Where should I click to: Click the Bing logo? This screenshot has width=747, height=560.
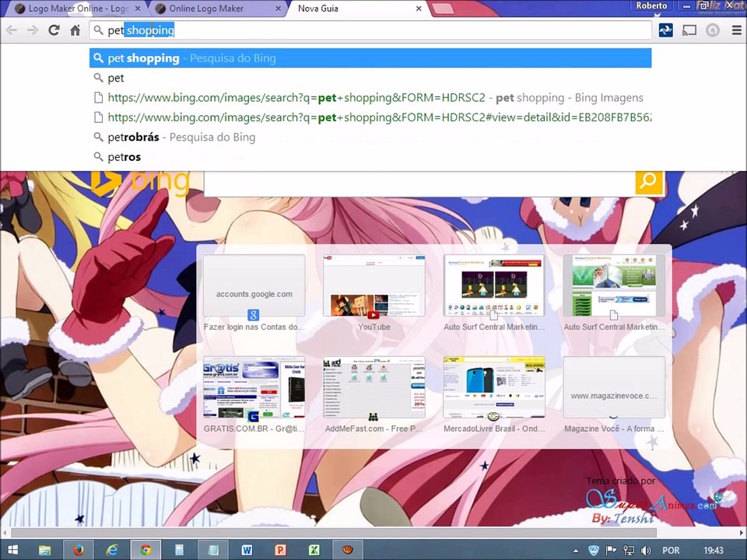point(141,182)
